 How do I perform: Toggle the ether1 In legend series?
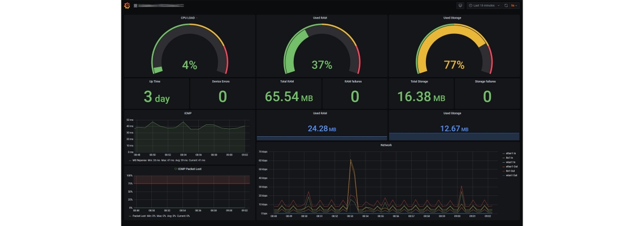511,153
